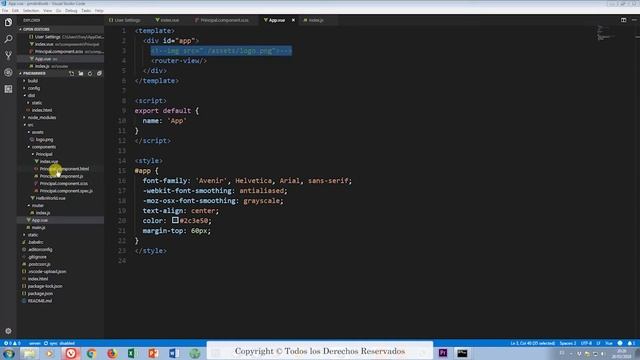Collapse the router folder

point(38,206)
